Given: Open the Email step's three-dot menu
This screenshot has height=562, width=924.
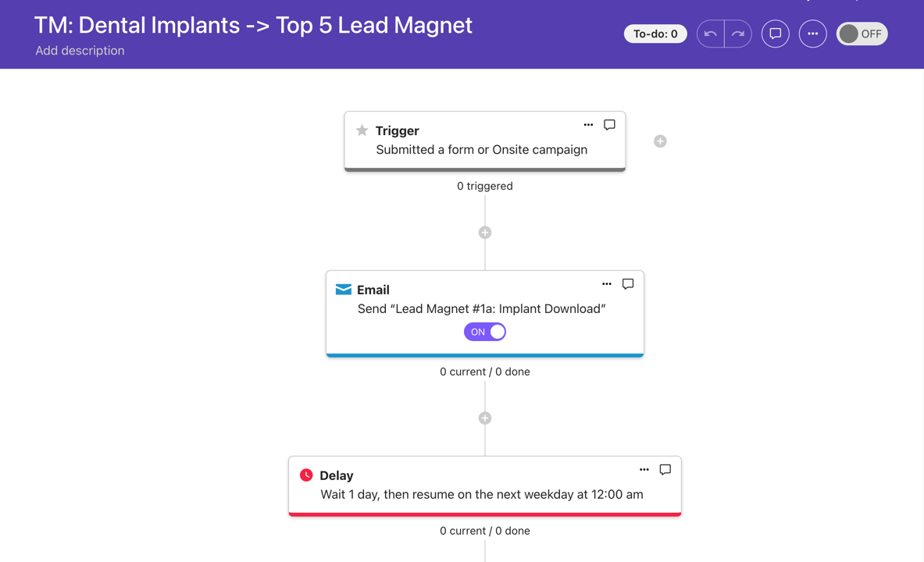Looking at the screenshot, I should 607,284.
